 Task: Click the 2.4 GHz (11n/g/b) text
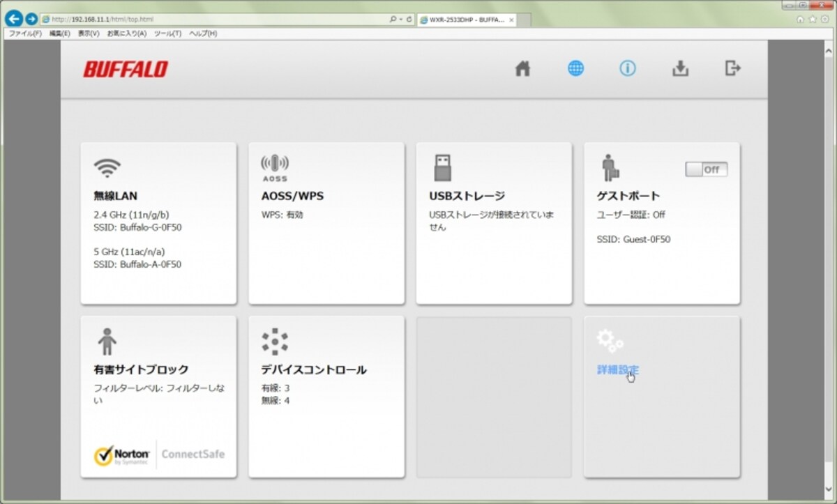pyautogui.click(x=131, y=215)
